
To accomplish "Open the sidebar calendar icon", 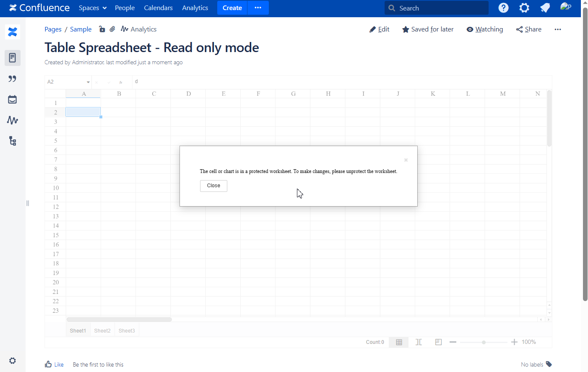I will (13, 100).
